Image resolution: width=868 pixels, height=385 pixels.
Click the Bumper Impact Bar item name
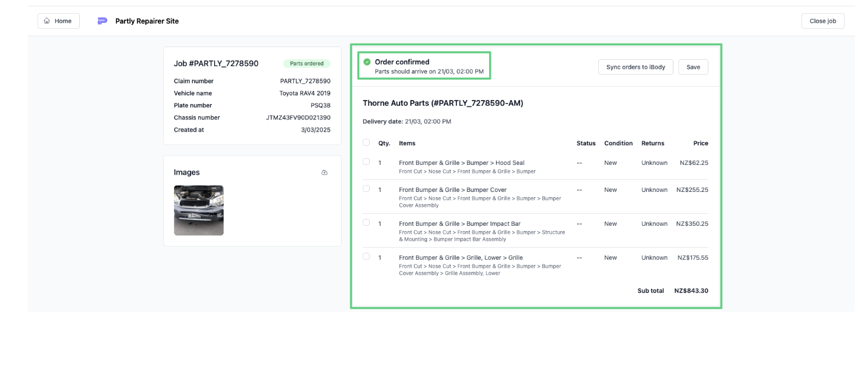(460, 224)
